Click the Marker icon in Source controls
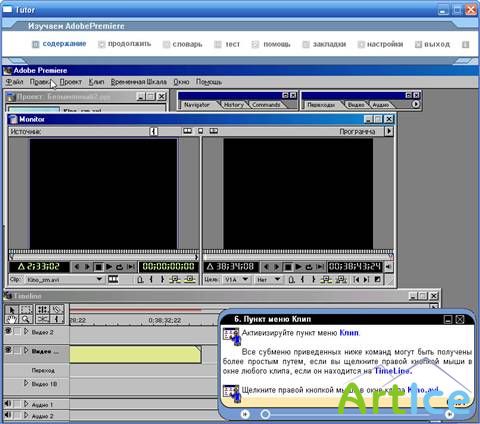The width and height of the screenshot is (480, 424). click(x=140, y=279)
